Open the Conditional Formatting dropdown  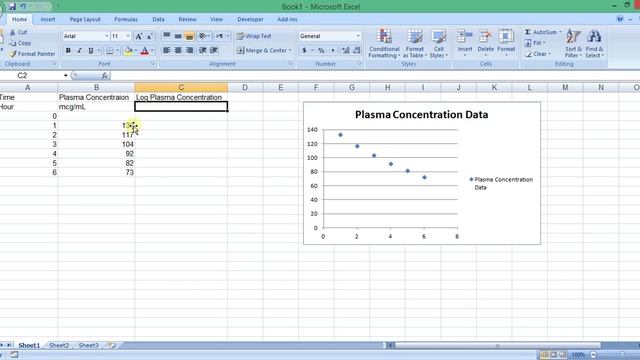384,44
